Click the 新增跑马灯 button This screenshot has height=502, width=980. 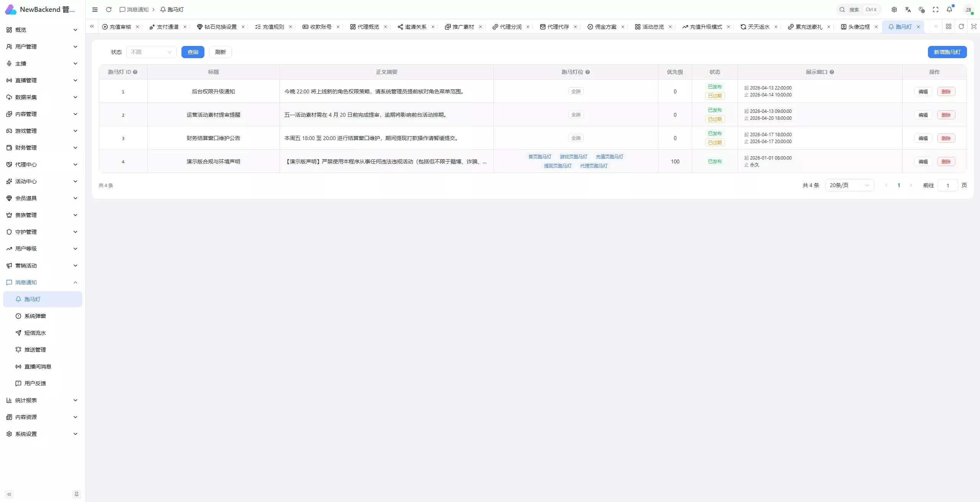point(947,52)
